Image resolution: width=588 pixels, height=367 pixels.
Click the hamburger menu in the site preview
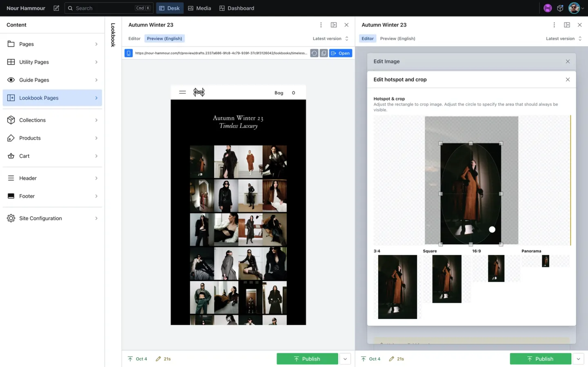pos(182,93)
